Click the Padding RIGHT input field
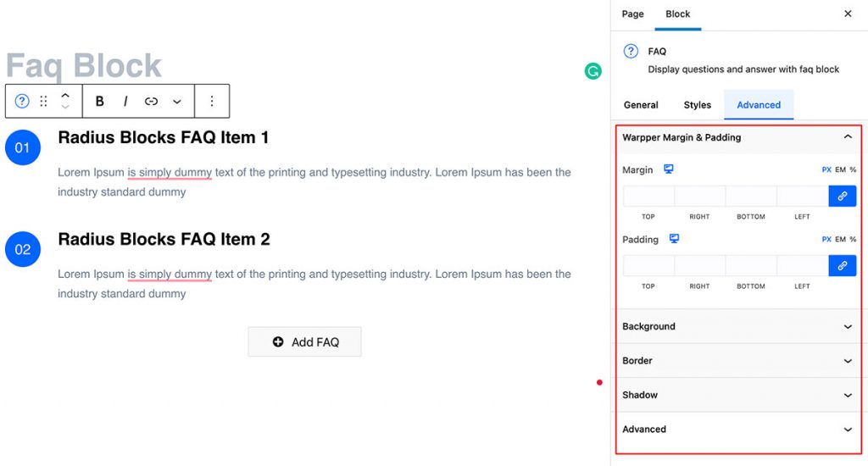 coord(699,266)
